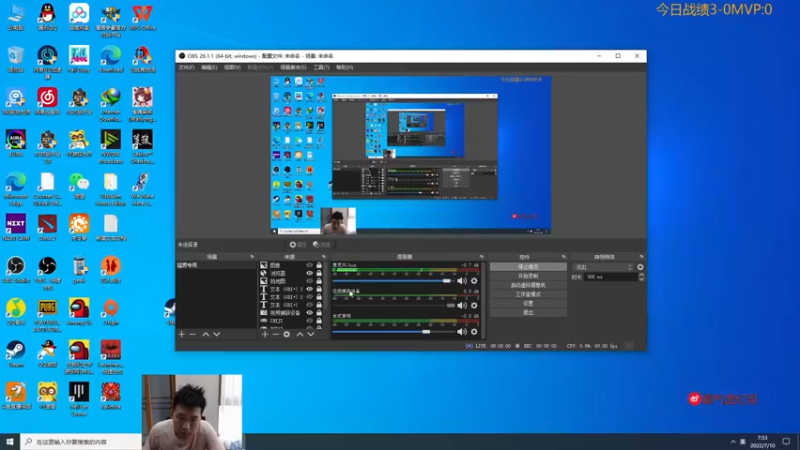Open OBS Settings from controls panel
800x450 pixels.
pyautogui.click(x=528, y=304)
